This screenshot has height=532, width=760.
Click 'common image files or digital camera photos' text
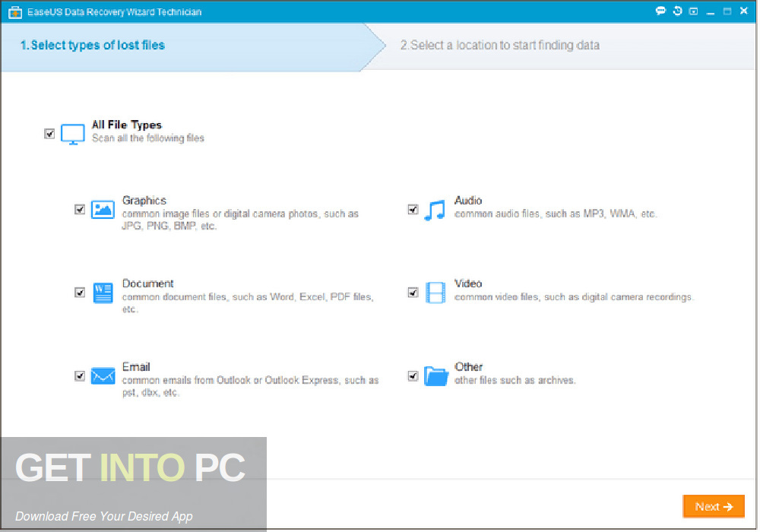[240, 220]
